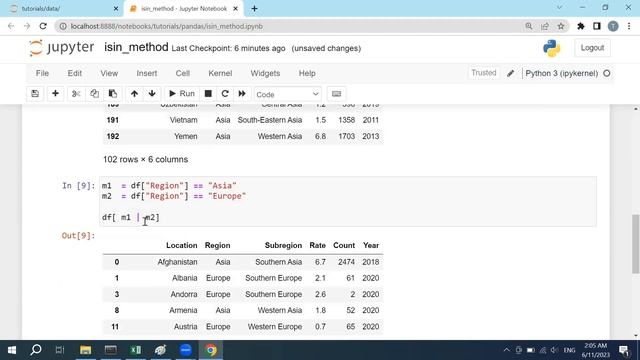Click the Afghanistan cell in output table
The image size is (640, 360).
[177, 262]
